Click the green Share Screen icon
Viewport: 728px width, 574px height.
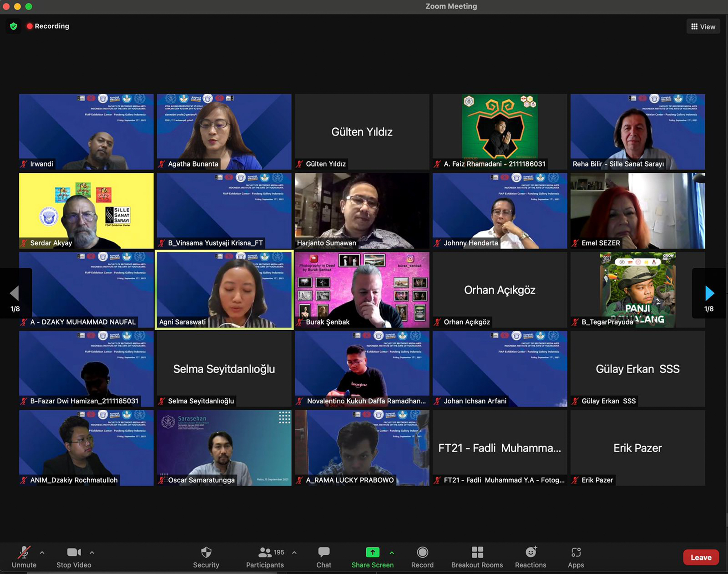click(372, 552)
